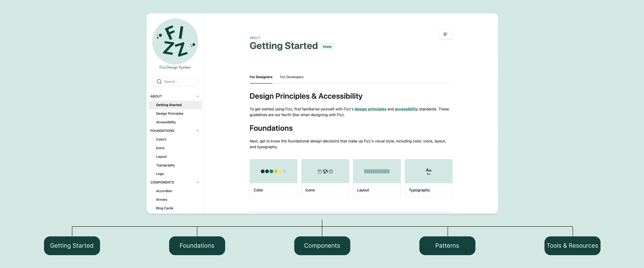Open the Icons foundation card
Image resolution: width=644 pixels, height=268 pixels.
pyautogui.click(x=325, y=178)
